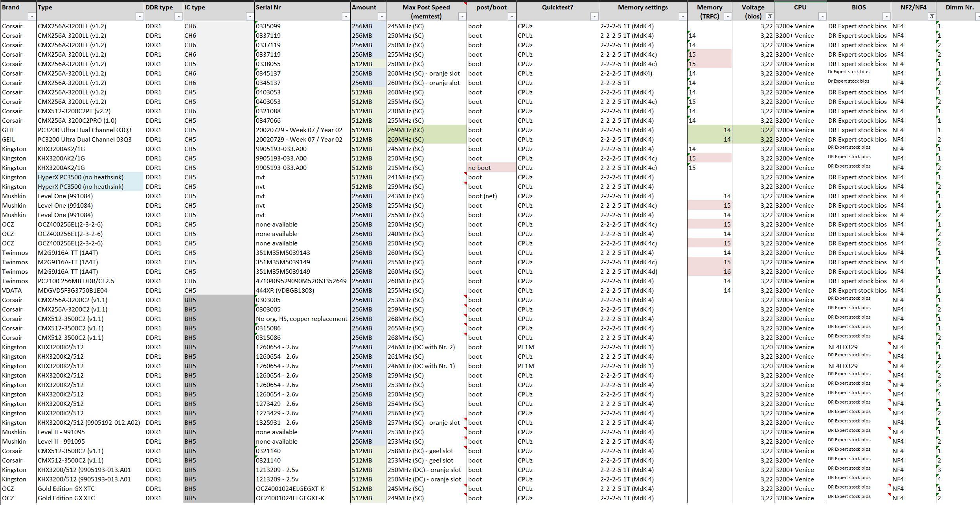Select the cell '4710409529090M52063352649'

click(x=302, y=281)
